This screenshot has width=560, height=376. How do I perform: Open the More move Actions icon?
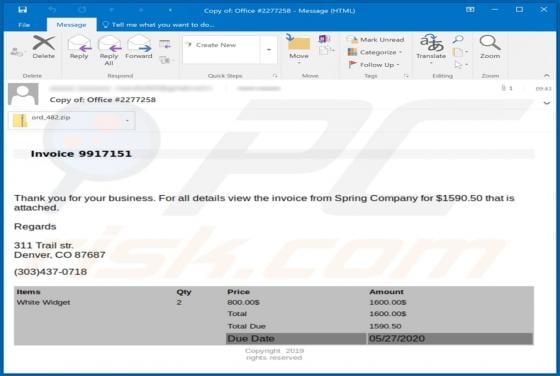(x=326, y=51)
